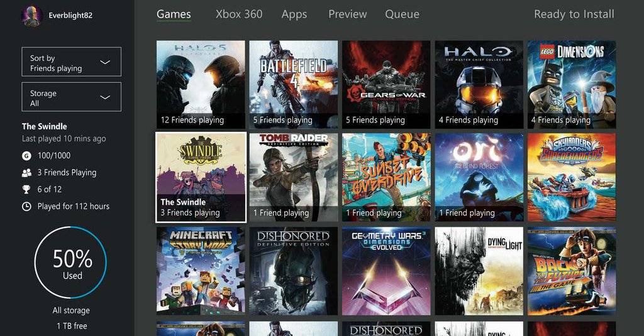Viewport: 644px width, 336px height.
Task: Open Halo Master Chief Collection tile
Action: 479,85
